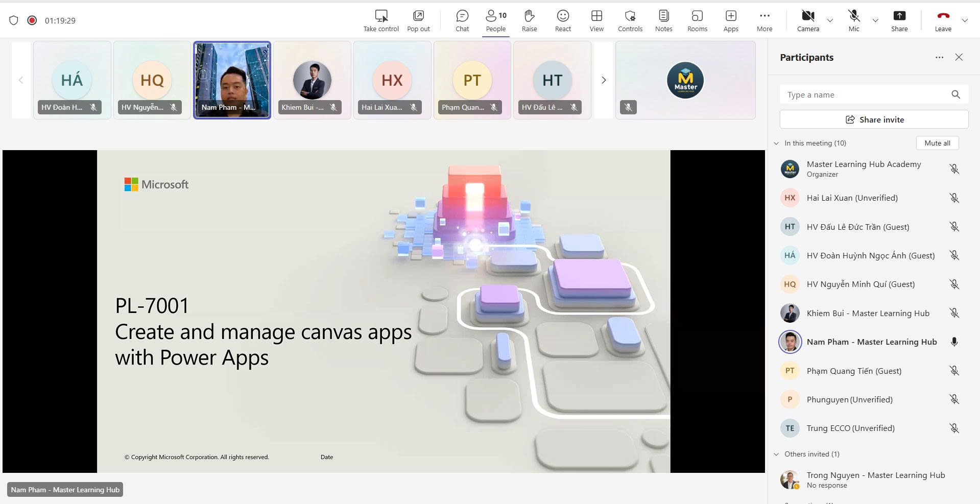Screen dimensions: 980x504
Task: Click the Share invite button
Action: coord(874,119)
